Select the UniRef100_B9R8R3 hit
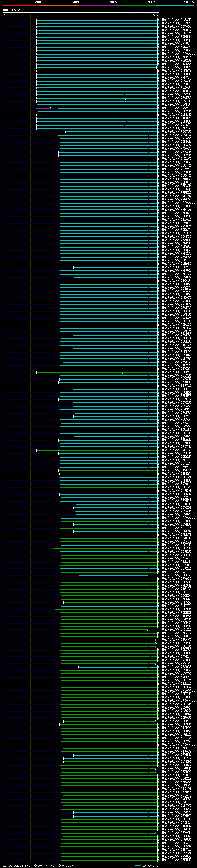The image size is (197, 868). 176,47
